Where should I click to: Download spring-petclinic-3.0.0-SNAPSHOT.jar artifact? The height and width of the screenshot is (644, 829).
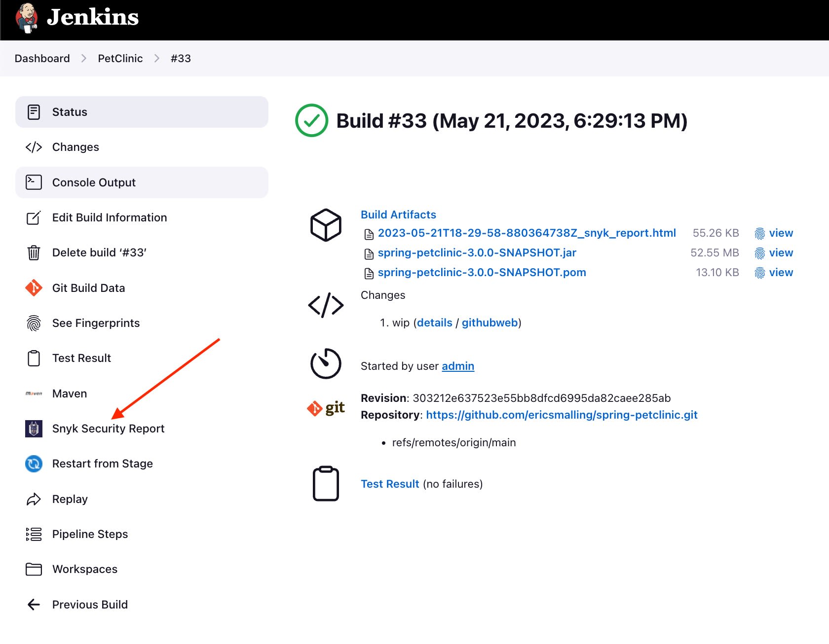[477, 252]
